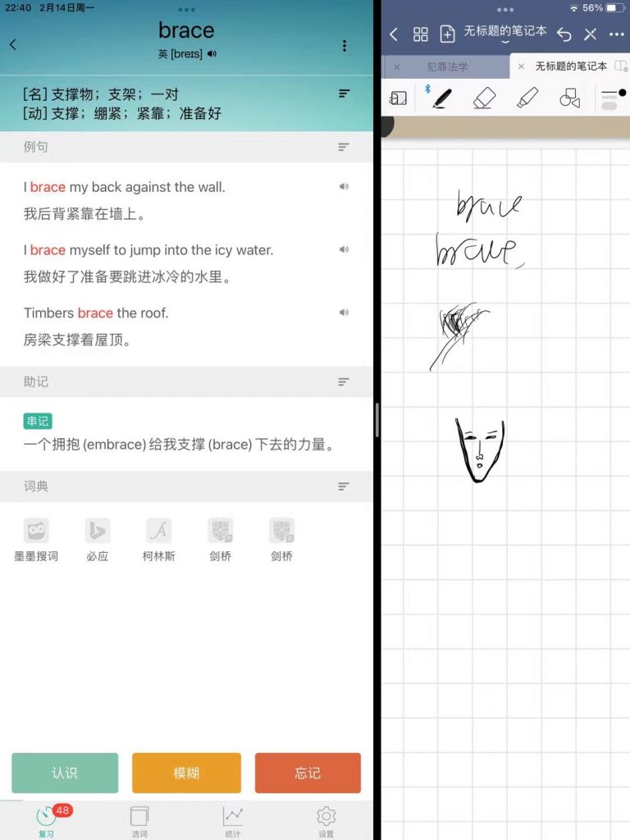Open the 统计 statistics tab

pos(233,819)
